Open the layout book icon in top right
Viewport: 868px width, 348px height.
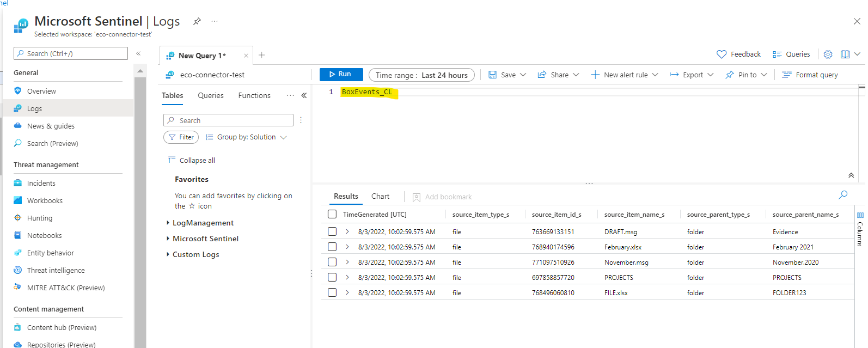845,54
